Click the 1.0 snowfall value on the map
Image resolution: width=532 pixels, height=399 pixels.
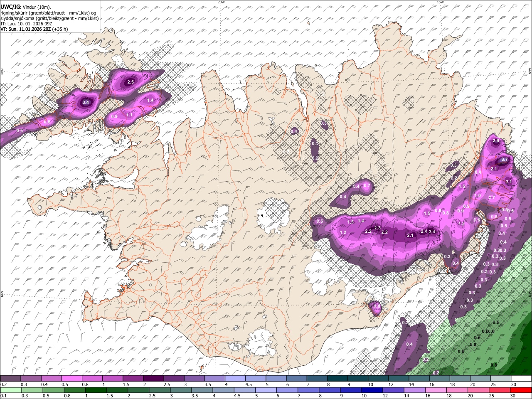(478, 196)
